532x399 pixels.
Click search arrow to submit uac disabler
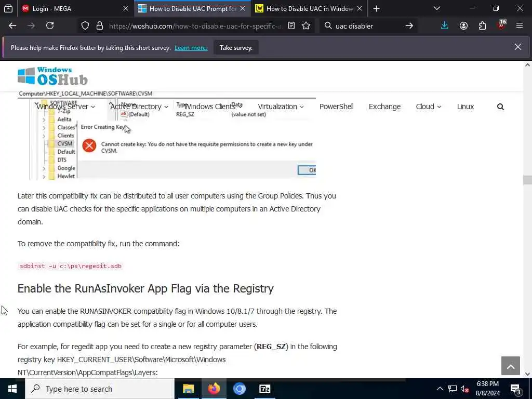pyautogui.click(x=409, y=26)
